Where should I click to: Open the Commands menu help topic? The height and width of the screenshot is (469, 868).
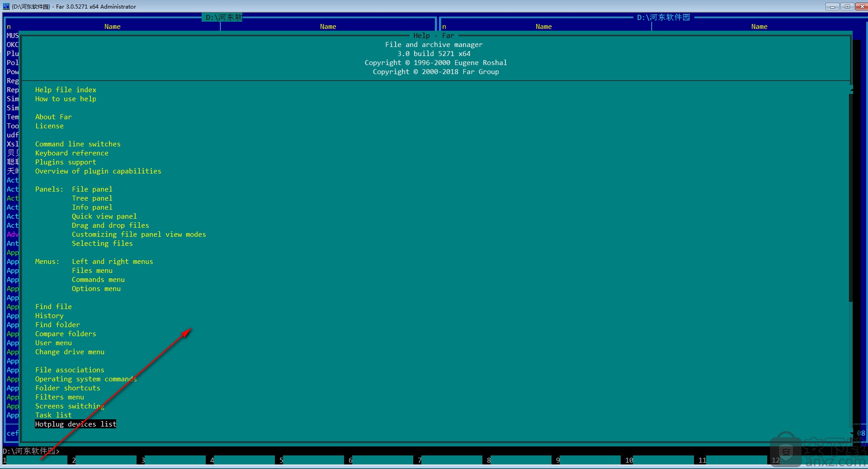(98, 280)
